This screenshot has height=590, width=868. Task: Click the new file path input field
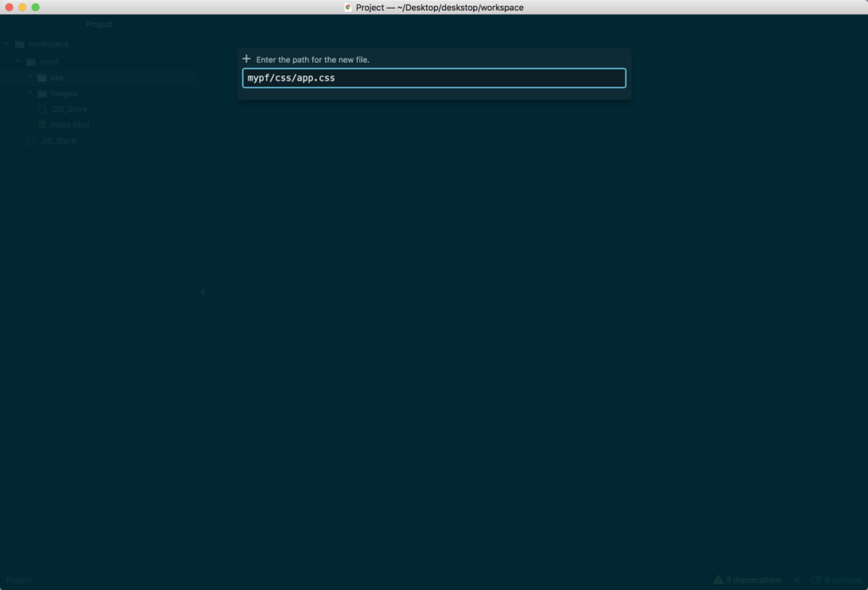pos(433,78)
